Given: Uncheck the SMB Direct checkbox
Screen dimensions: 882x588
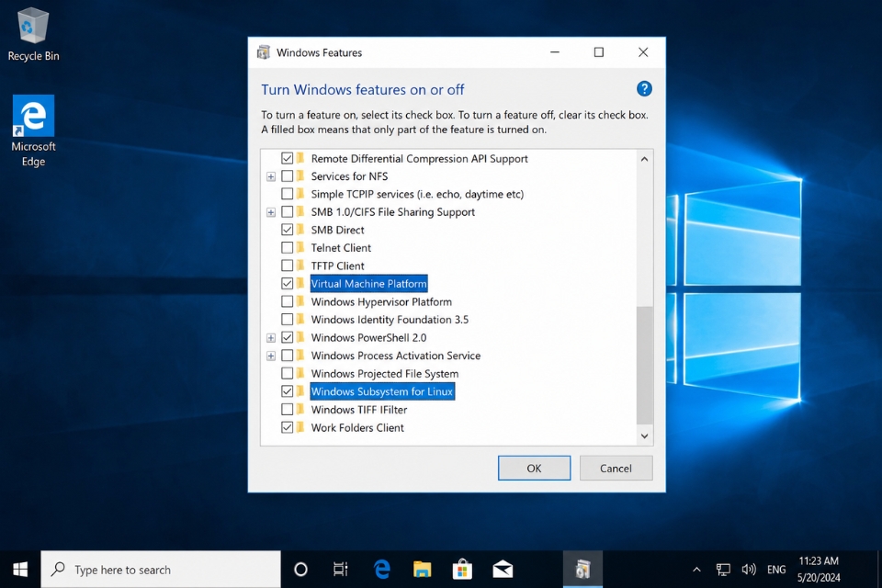Looking at the screenshot, I should coord(287,230).
